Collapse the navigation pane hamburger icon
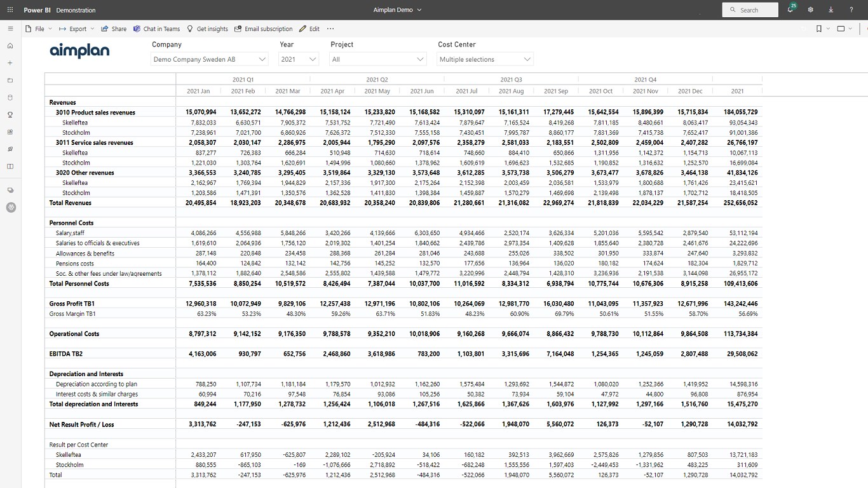The height and width of the screenshot is (488, 868). pyautogui.click(x=10, y=29)
